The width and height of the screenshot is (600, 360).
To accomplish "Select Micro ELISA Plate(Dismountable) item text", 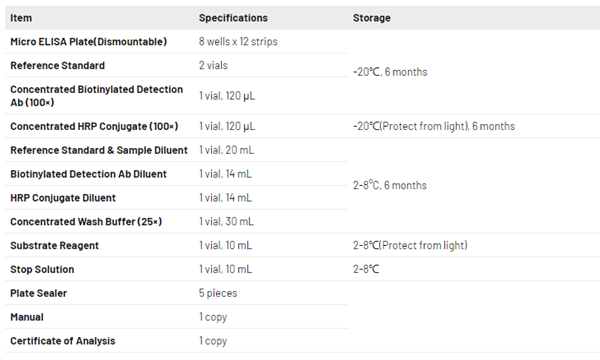I will point(88,42).
